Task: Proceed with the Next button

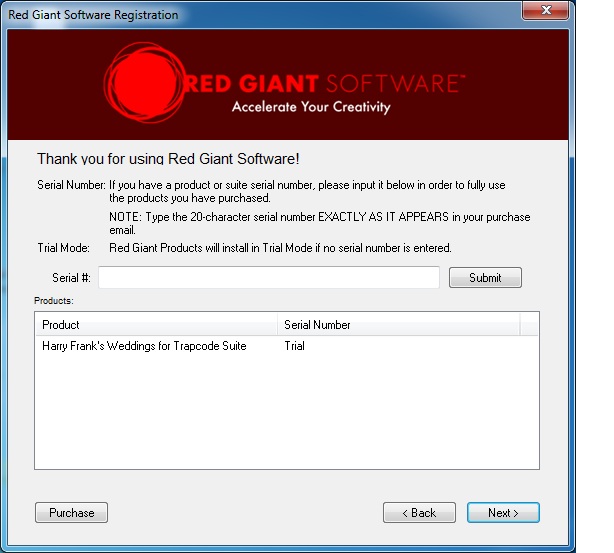Action: (x=503, y=513)
